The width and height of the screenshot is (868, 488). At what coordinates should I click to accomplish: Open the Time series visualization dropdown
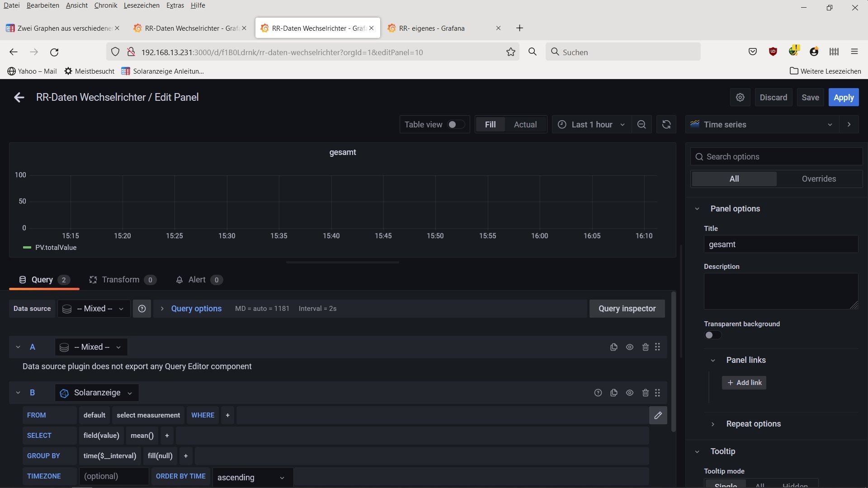(762, 124)
